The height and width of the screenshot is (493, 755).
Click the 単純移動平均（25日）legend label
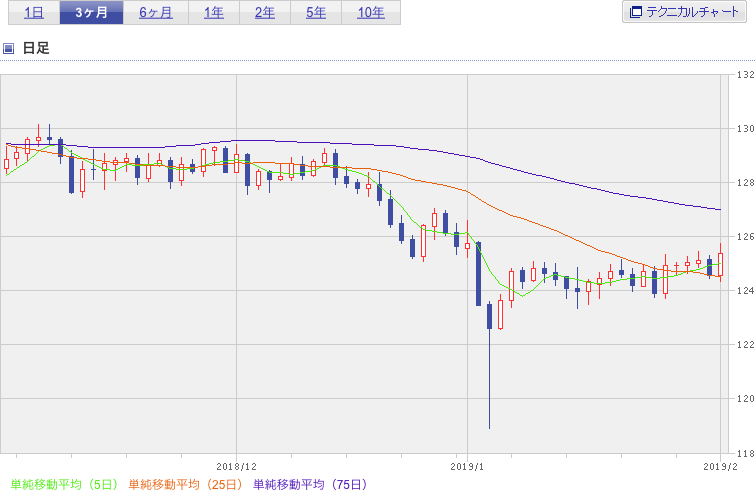[x=185, y=484]
